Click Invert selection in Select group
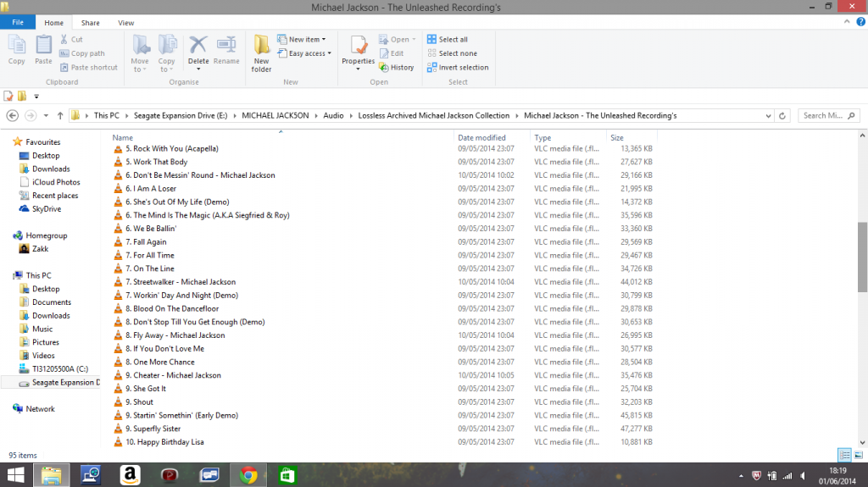This screenshot has height=487, width=868. [458, 68]
